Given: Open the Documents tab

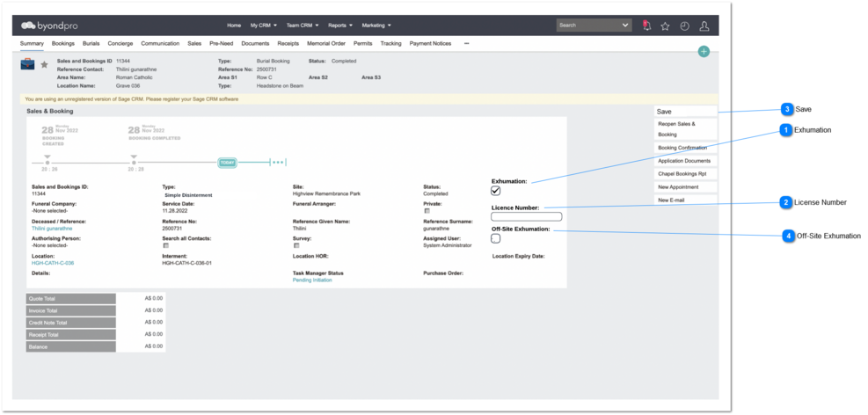Looking at the screenshot, I should pyautogui.click(x=255, y=43).
